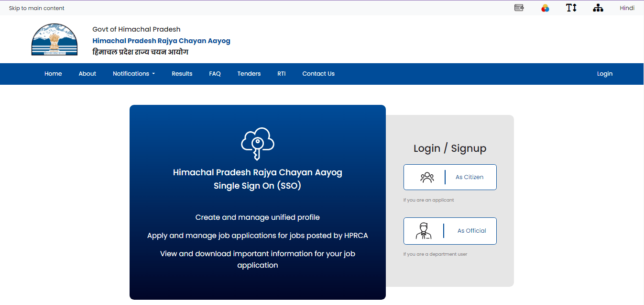
Task: Choose the As Citizen login button
Action: click(x=450, y=177)
